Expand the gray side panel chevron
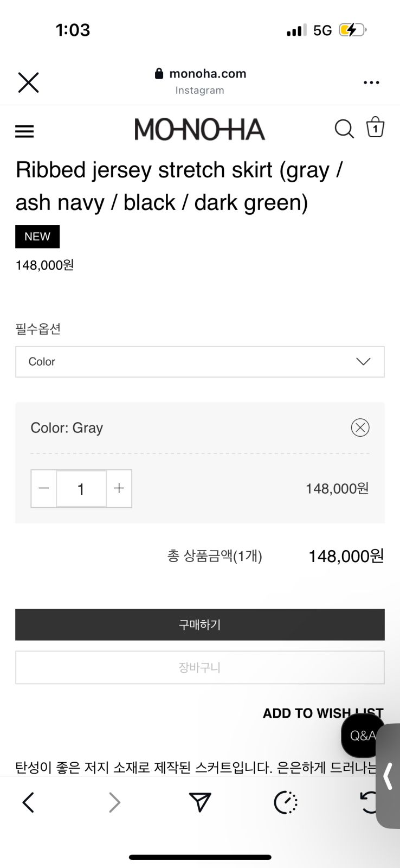The height and width of the screenshot is (868, 400). (x=388, y=776)
